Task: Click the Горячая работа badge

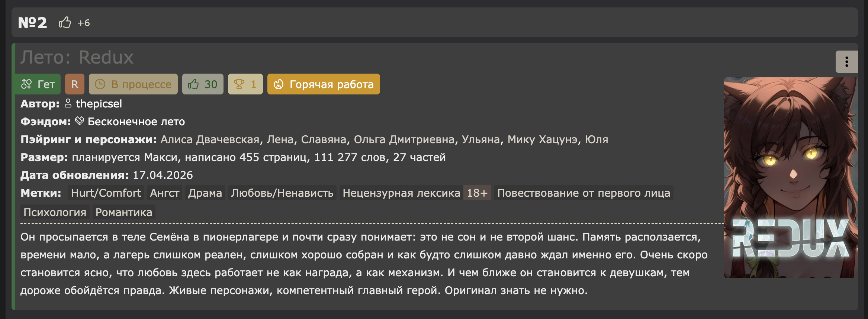Action: [x=324, y=84]
